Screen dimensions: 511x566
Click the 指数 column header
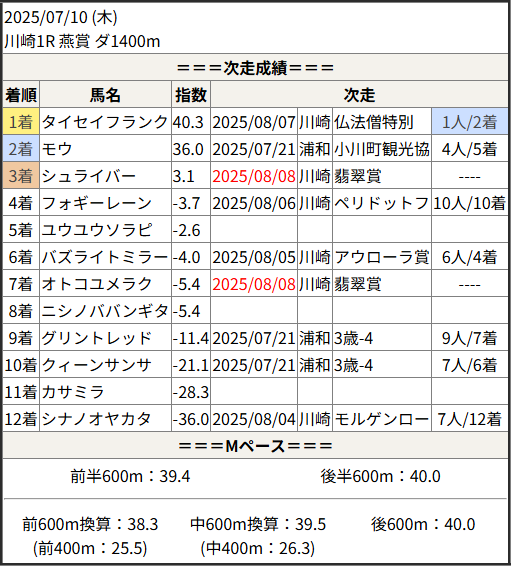[191, 95]
